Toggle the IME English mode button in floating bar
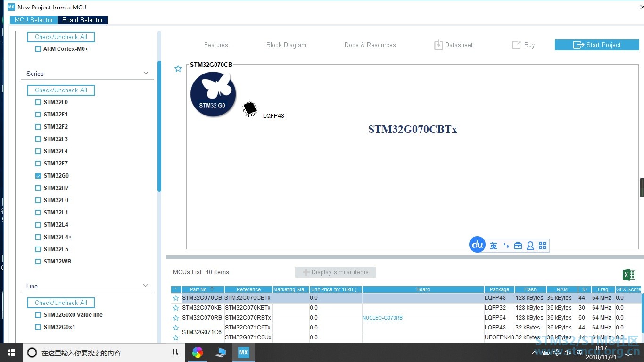The width and height of the screenshot is (644, 362). coord(494,246)
